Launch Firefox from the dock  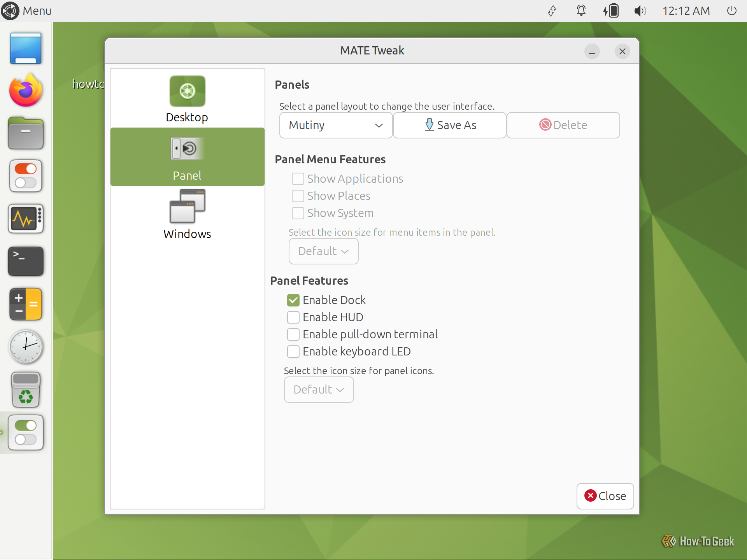(26, 90)
